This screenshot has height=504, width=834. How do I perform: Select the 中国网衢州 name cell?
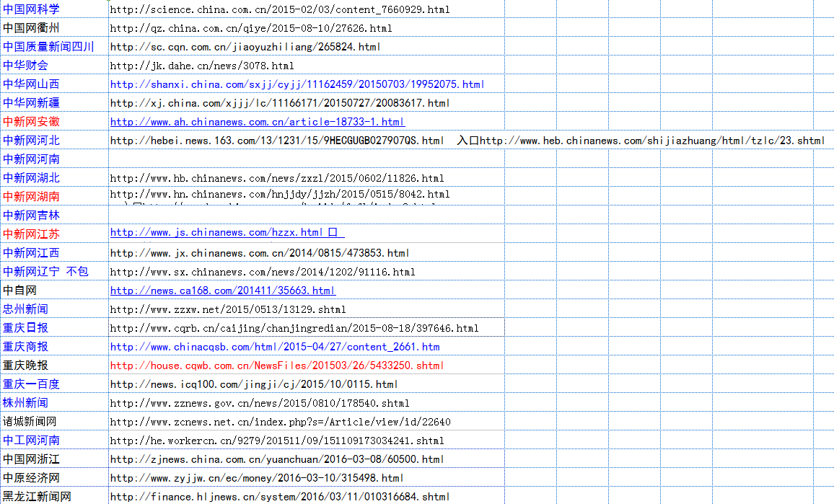(x=54, y=27)
